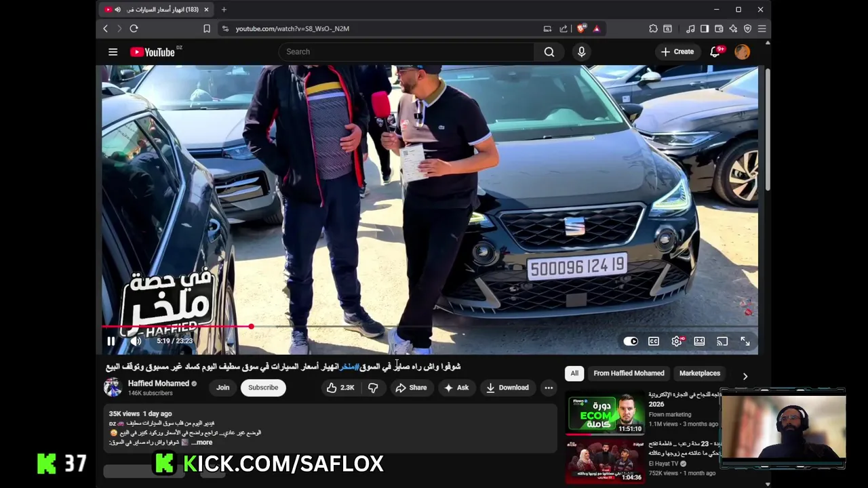The width and height of the screenshot is (868, 488).
Task: Click the address bar URL
Action: [x=292, y=28]
